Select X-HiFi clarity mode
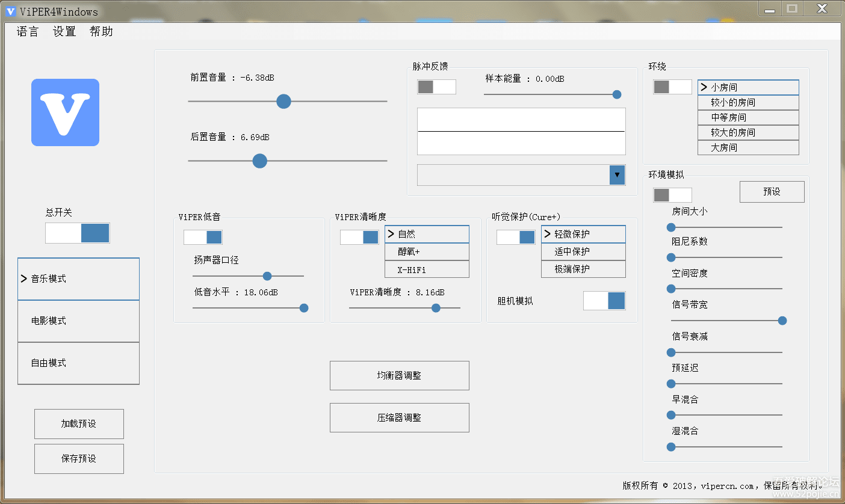 pos(427,269)
